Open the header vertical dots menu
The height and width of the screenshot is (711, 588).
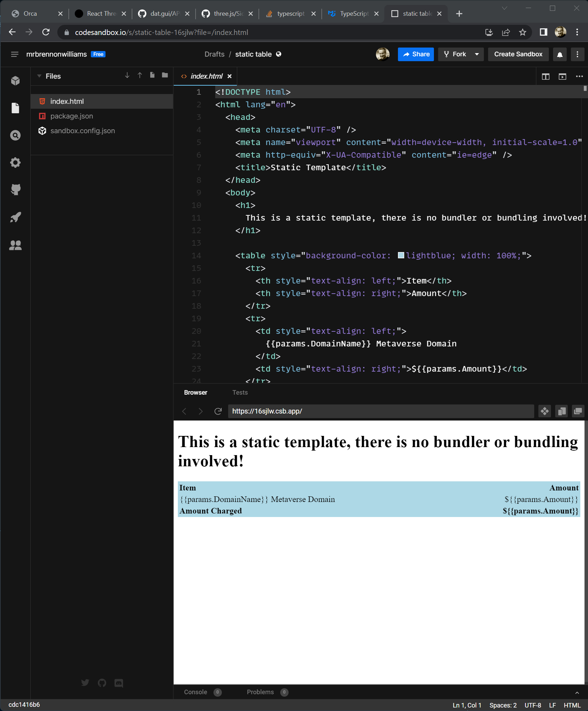tap(578, 54)
